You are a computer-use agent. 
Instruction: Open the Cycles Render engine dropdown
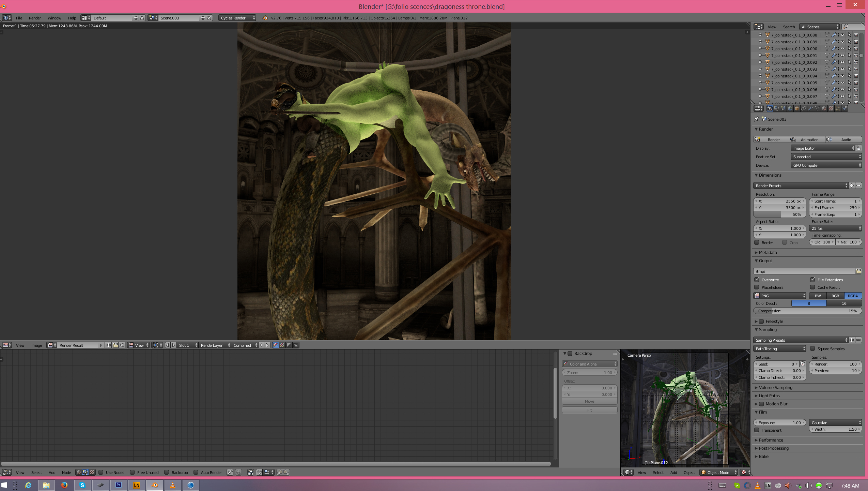tap(237, 18)
